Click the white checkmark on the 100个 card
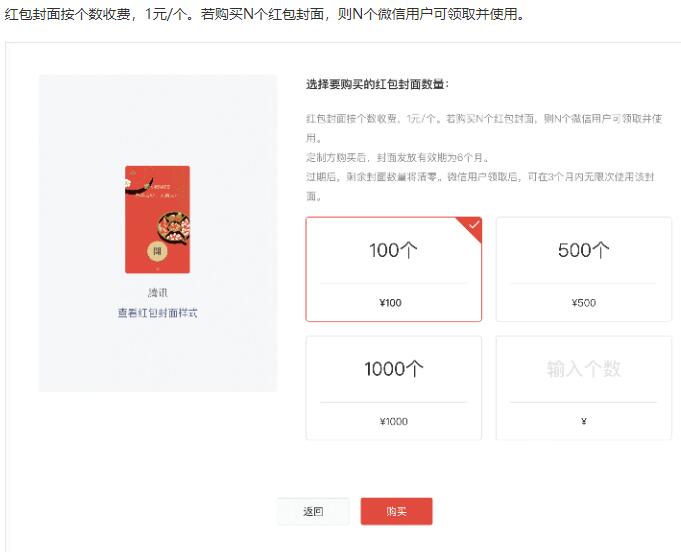Viewport: 681px width, 552px height. coord(474,225)
